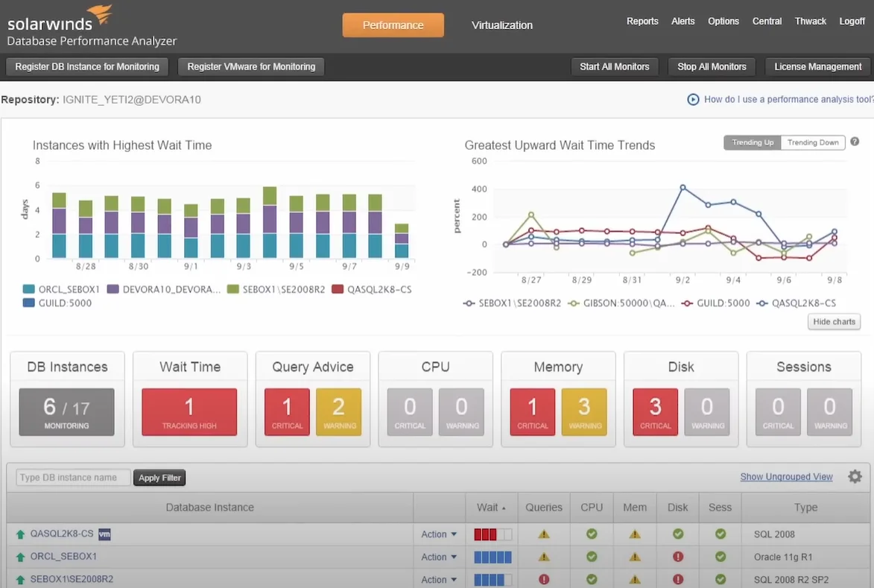Switch the trends chart to Trending Down
This screenshot has height=588, width=874.
click(813, 142)
